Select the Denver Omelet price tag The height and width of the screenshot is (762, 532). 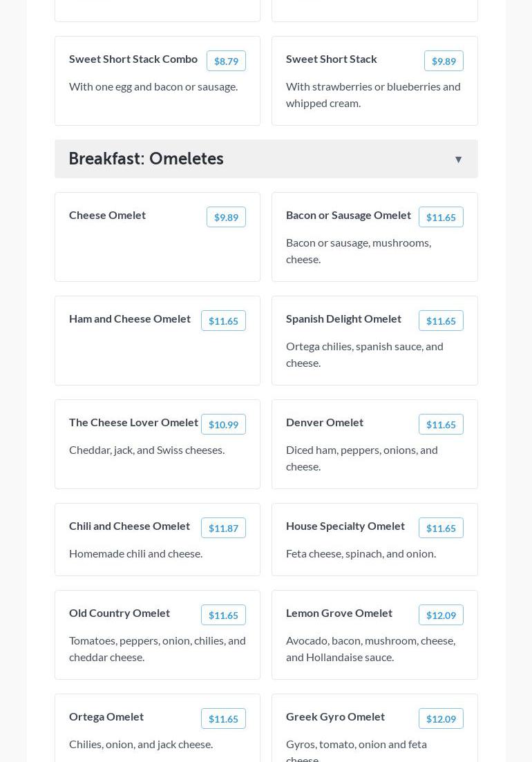(x=441, y=424)
